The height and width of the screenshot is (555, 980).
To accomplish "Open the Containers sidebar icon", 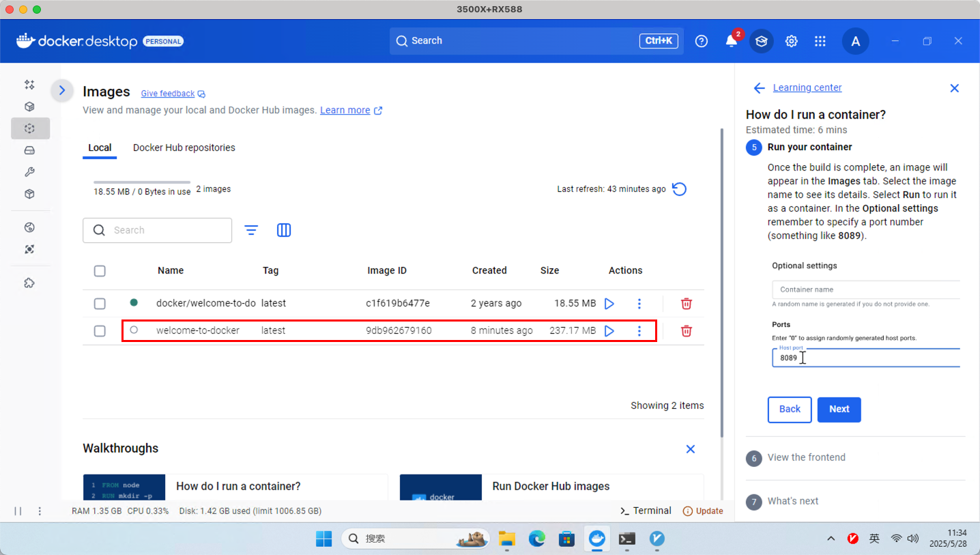I will 29,106.
